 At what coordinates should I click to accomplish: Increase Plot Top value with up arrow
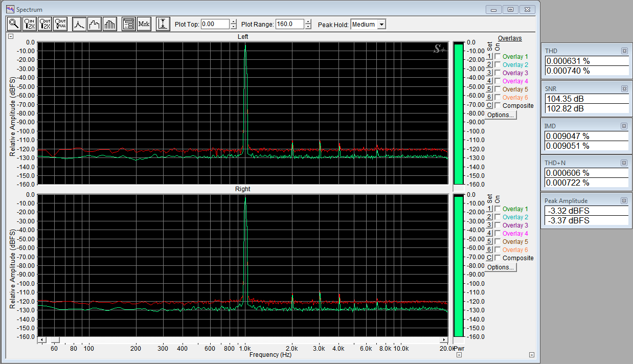234,22
